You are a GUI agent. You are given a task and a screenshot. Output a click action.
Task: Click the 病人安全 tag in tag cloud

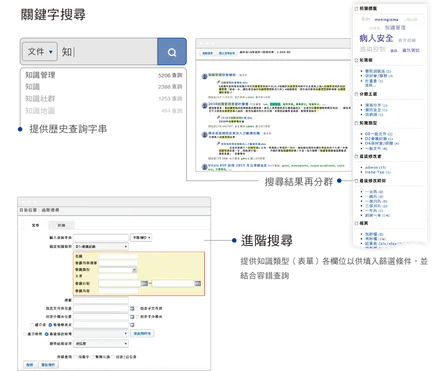376,38
